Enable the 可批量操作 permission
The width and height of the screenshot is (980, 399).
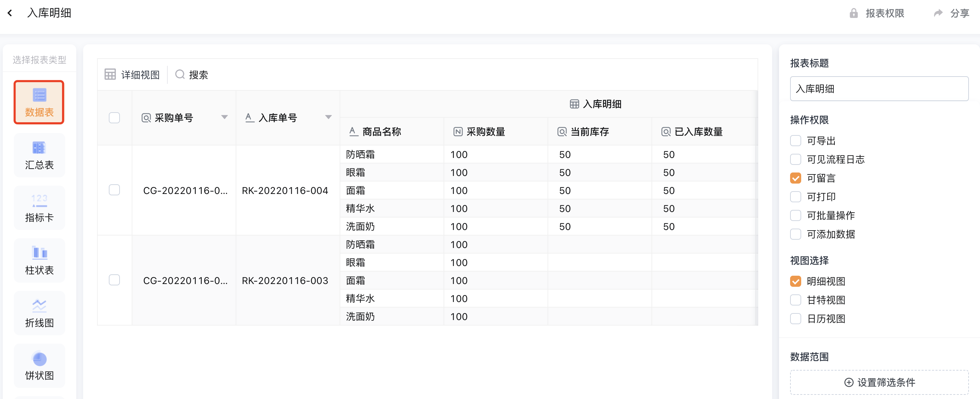pos(796,215)
